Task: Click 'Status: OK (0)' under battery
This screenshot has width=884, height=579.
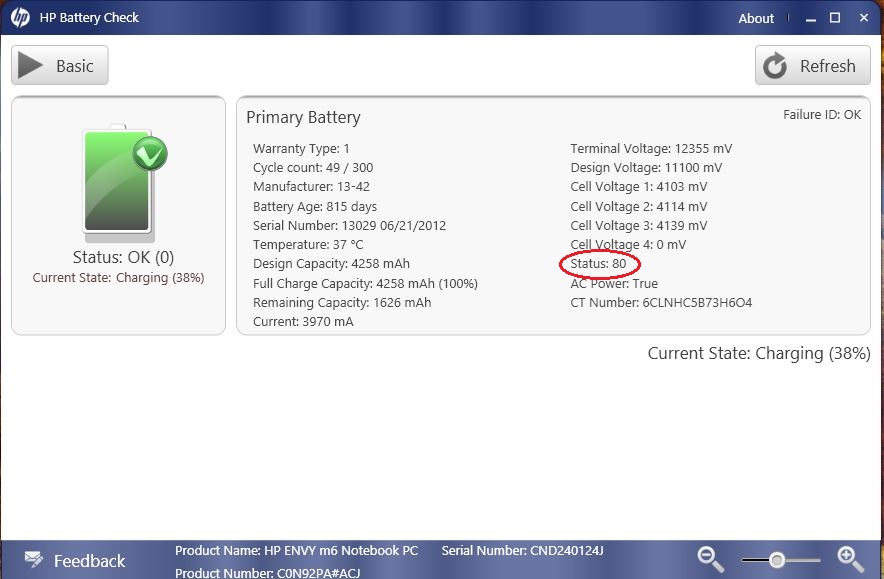Action: (123, 257)
